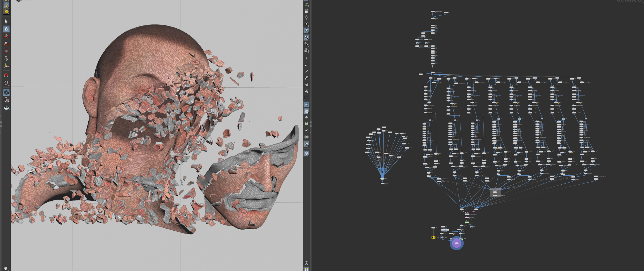The image size is (644, 271).
Task: Click the display info 'i' button
Action: [307, 263]
